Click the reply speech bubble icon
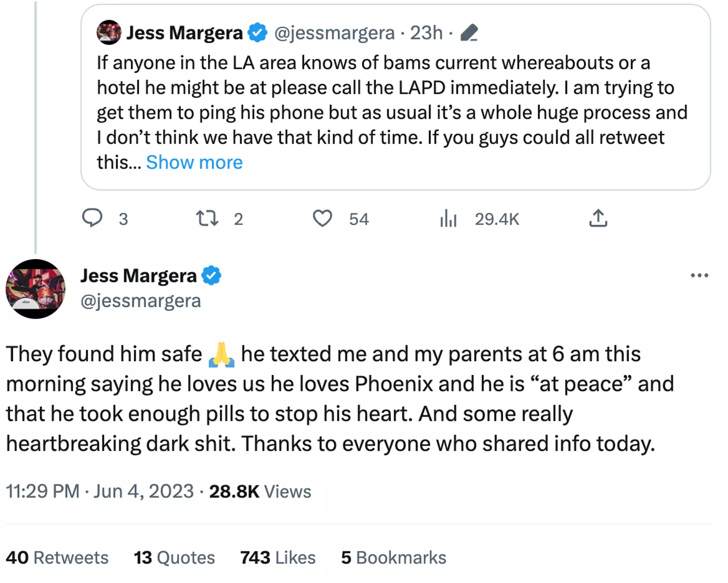This screenshot has height=583, width=728. click(x=93, y=218)
